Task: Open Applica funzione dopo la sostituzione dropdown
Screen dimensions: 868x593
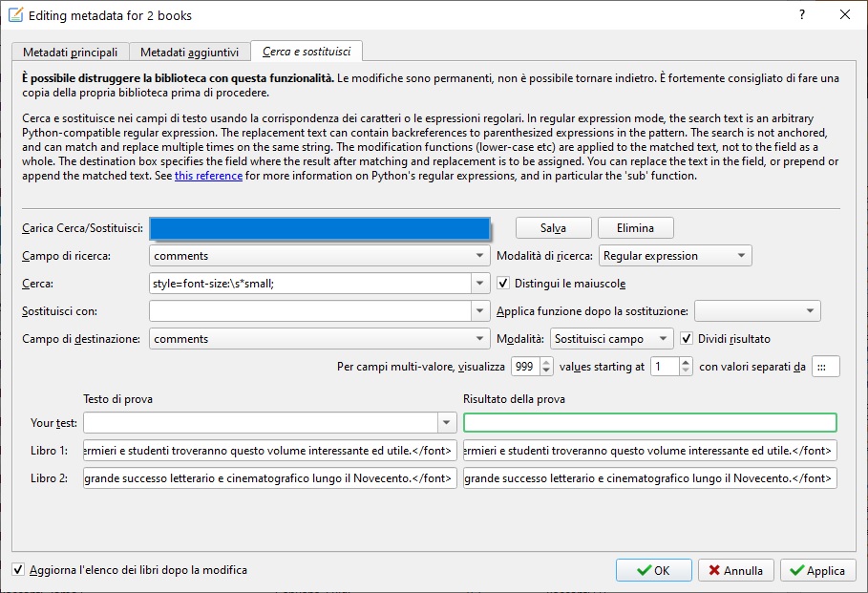Action: pos(757,311)
